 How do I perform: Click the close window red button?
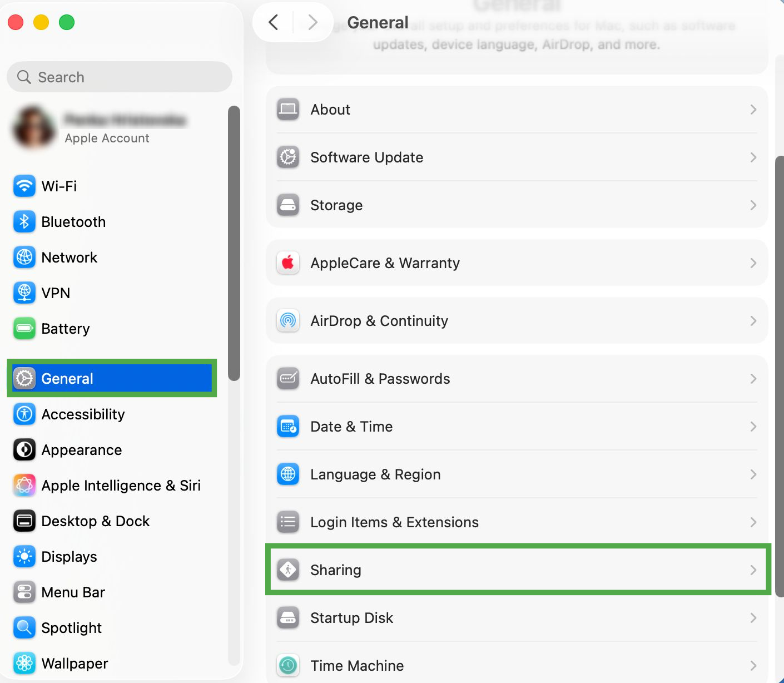pyautogui.click(x=16, y=22)
